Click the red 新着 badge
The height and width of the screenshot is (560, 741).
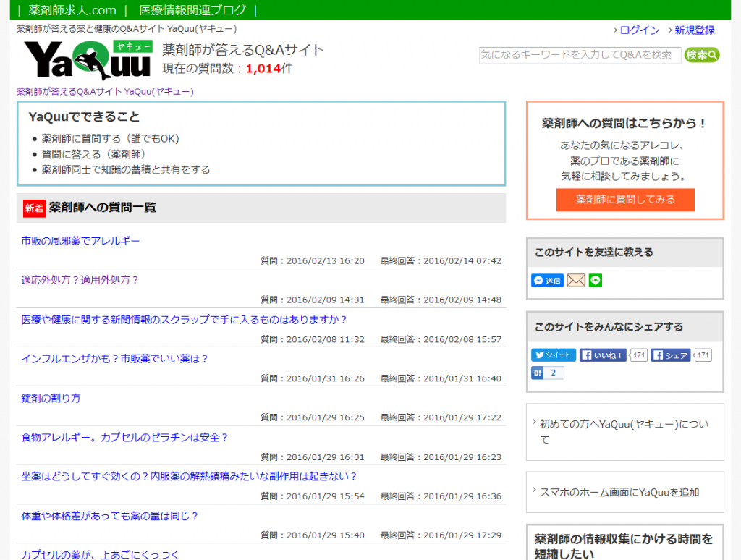34,208
